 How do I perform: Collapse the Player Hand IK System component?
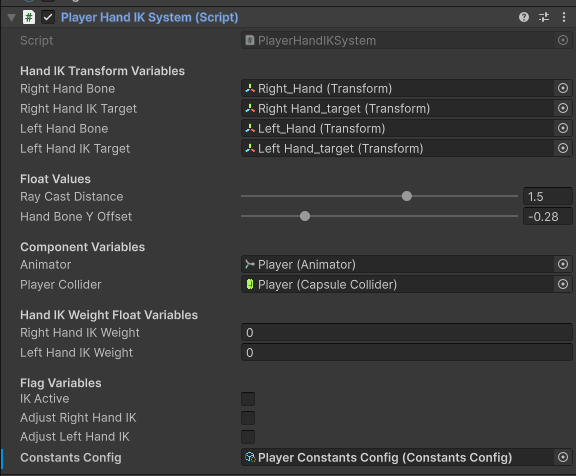(11, 18)
